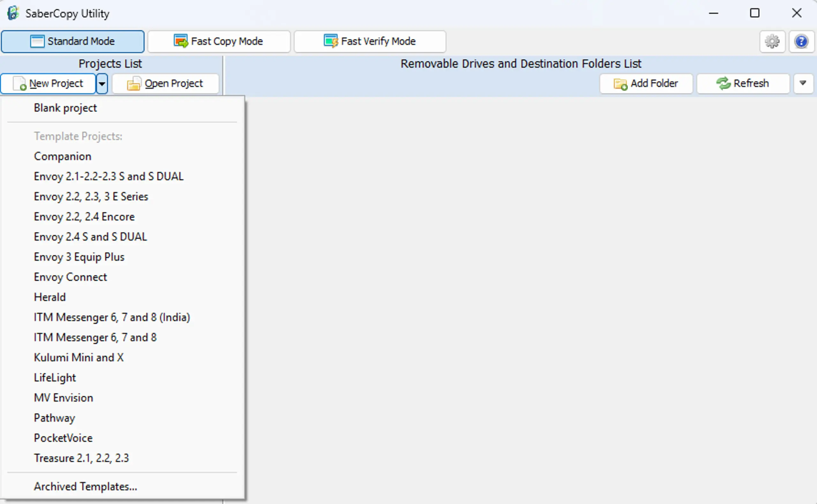817x504 pixels.
Task: Select Treasure 2.1, 2.2, 2.3 template
Action: pyautogui.click(x=123, y=458)
